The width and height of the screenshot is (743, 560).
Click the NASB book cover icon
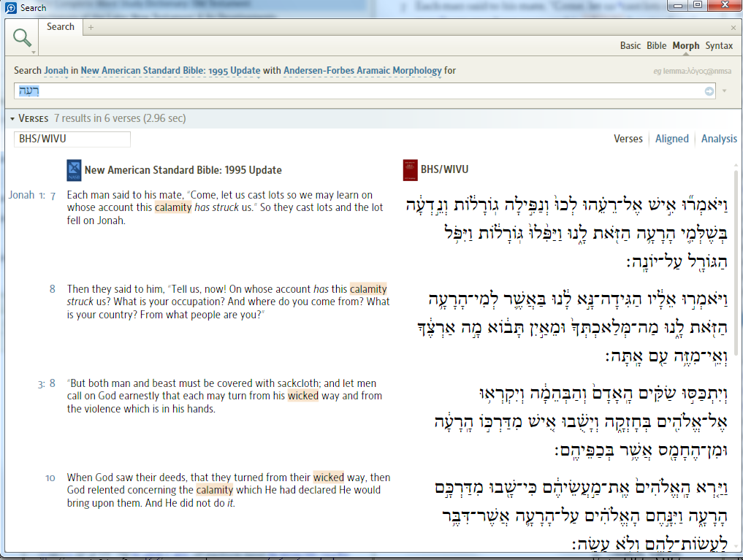point(74,170)
